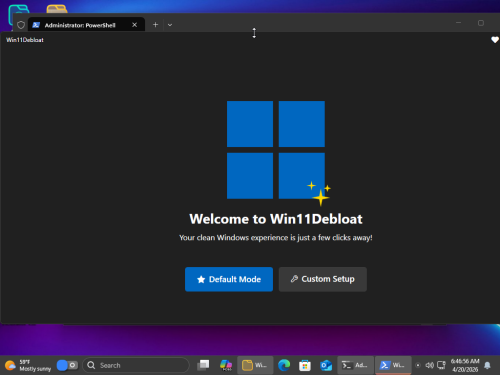Click the white heart icon top right
Screen dimensions: 500x375
point(495,40)
